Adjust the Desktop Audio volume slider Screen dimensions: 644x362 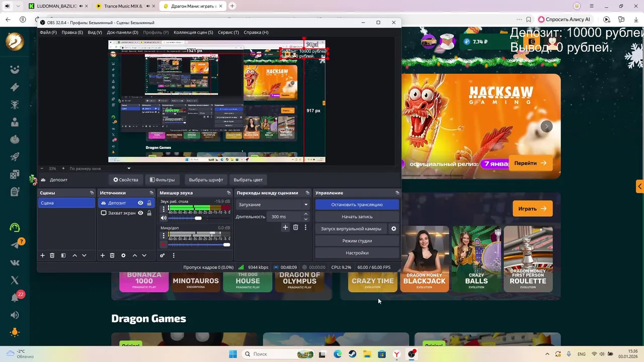pos(198,218)
